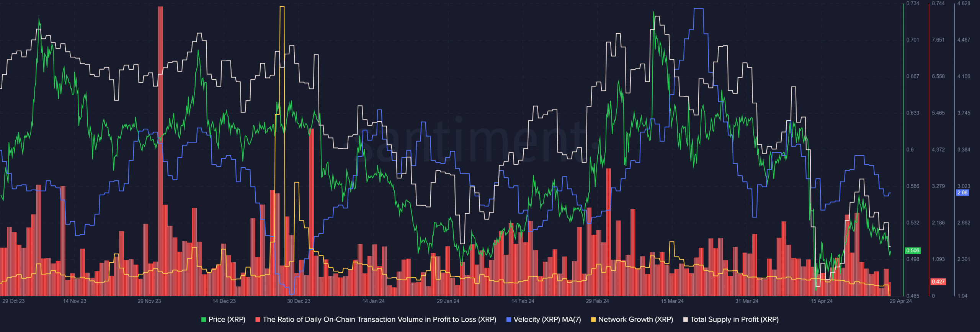
Task: Click the 2.186 ratio axis value
Action: (938, 222)
